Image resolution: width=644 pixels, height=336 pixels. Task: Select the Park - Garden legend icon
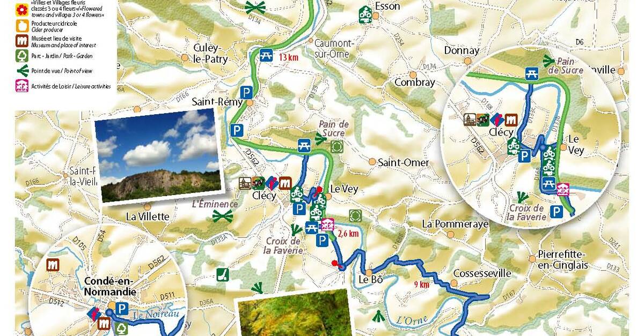coord(23,56)
